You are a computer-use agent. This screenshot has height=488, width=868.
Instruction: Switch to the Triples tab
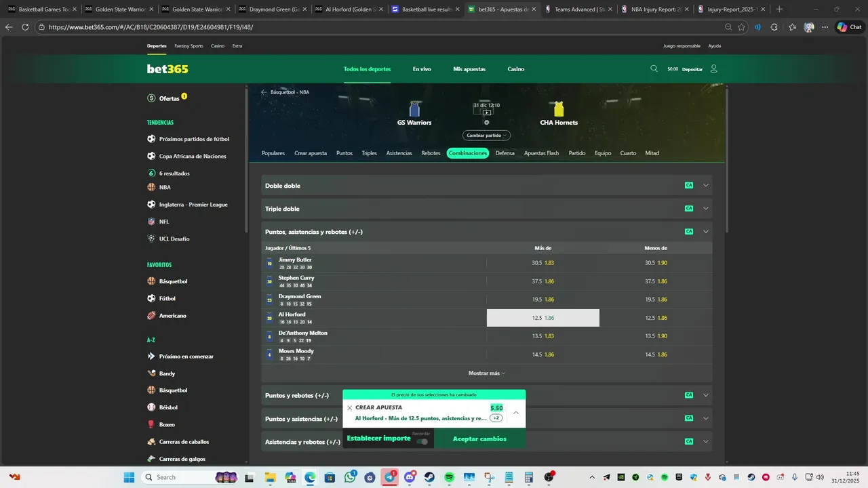(x=369, y=153)
